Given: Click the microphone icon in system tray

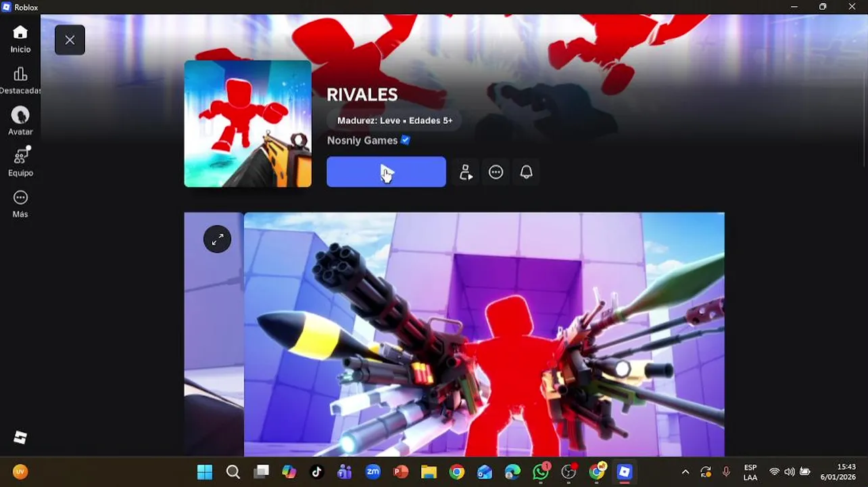Looking at the screenshot, I should click(x=726, y=472).
